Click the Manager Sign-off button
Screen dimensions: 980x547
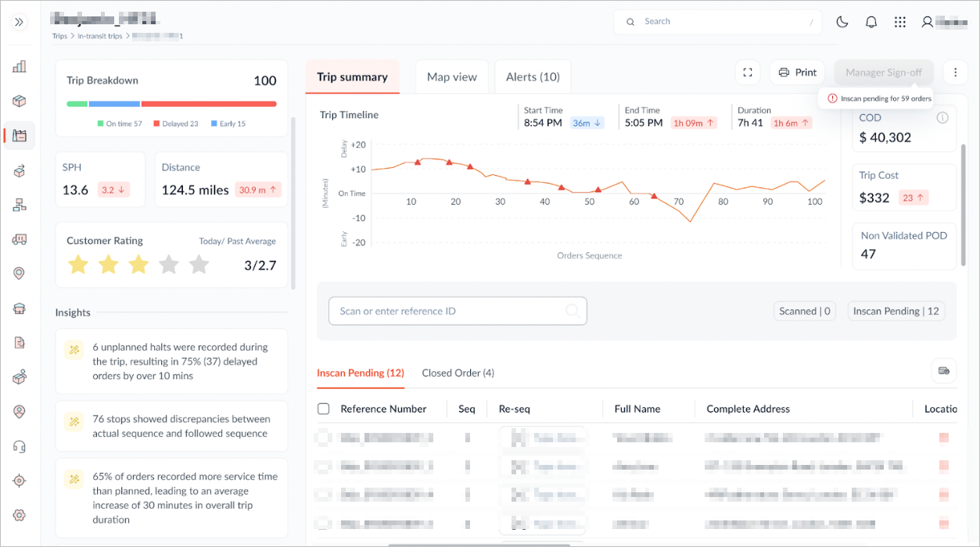(884, 73)
